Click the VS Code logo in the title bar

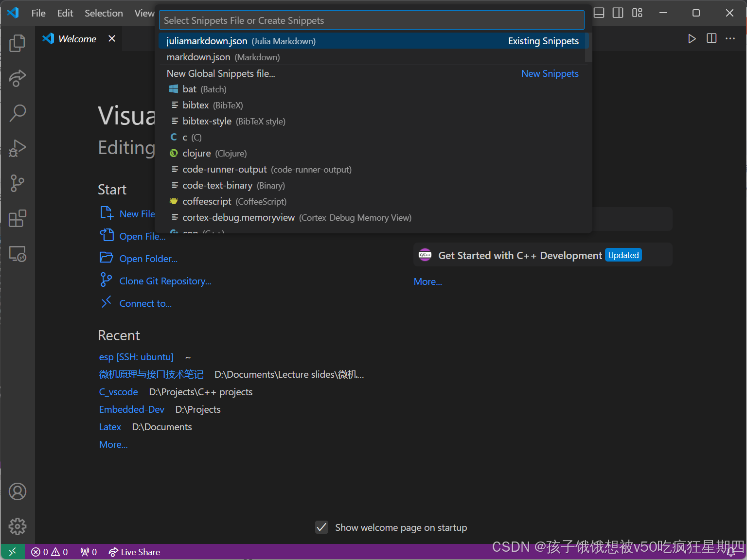(13, 13)
